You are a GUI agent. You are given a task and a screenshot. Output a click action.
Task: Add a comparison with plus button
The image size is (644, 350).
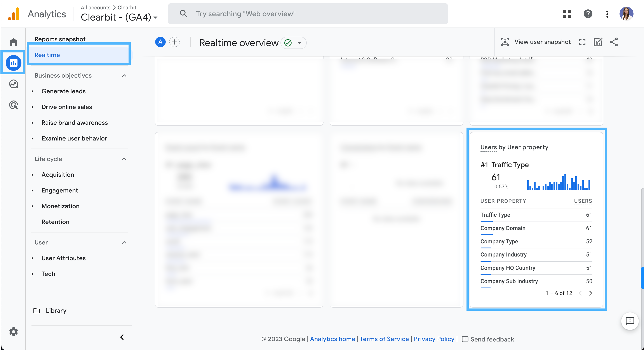pos(174,42)
